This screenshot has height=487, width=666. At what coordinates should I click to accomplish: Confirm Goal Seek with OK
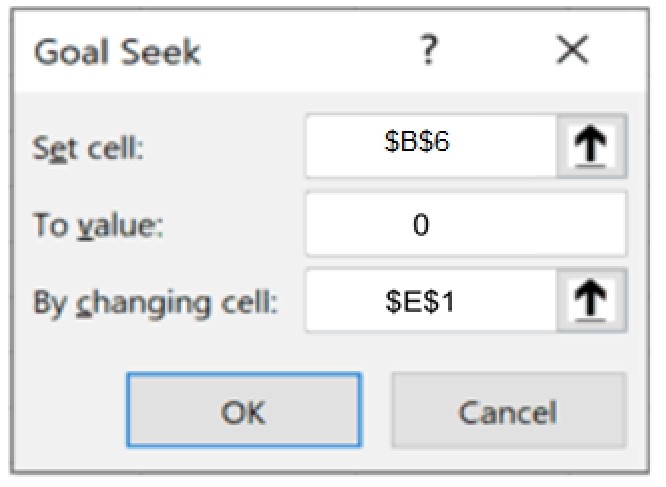[x=243, y=412]
